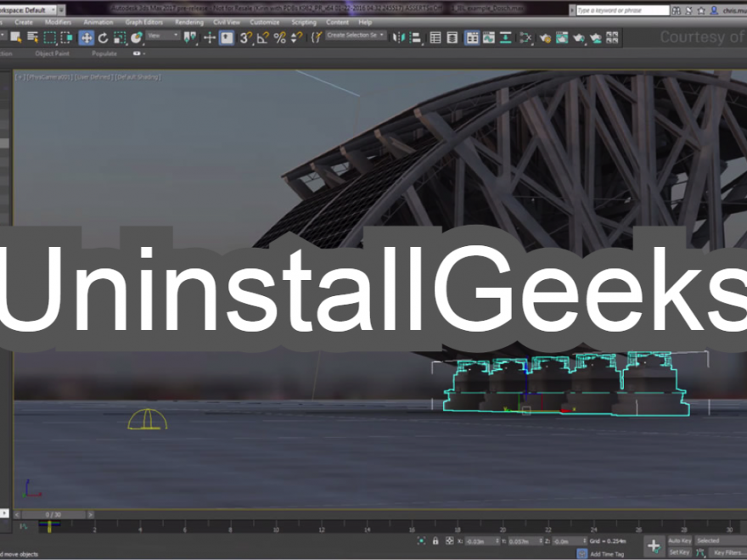Click the user account sign-in icon
The image size is (747, 560).
click(714, 10)
